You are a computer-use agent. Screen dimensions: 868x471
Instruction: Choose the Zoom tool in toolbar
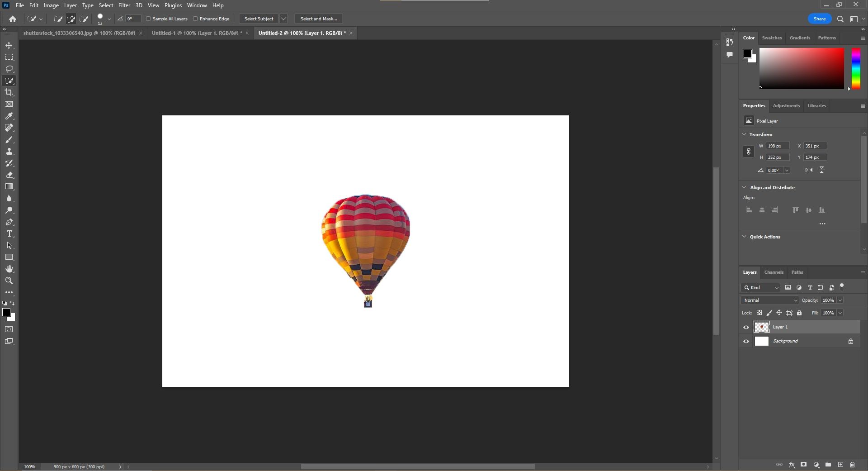9,281
